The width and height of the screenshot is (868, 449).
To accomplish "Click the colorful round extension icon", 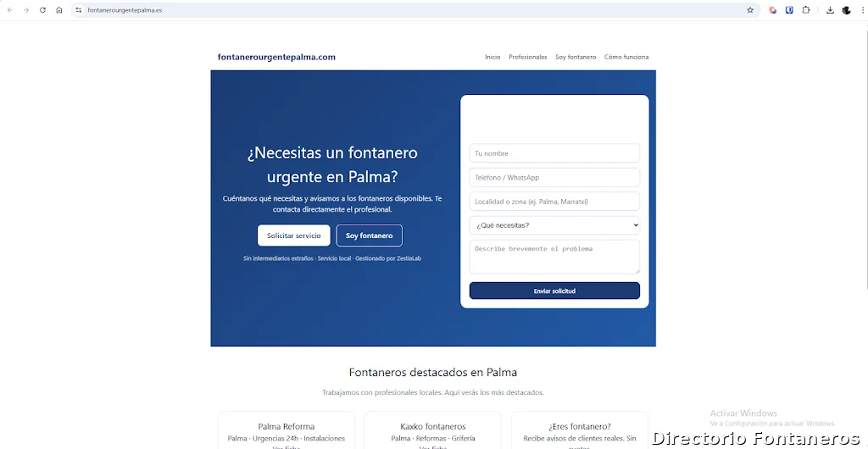I will 773,10.
